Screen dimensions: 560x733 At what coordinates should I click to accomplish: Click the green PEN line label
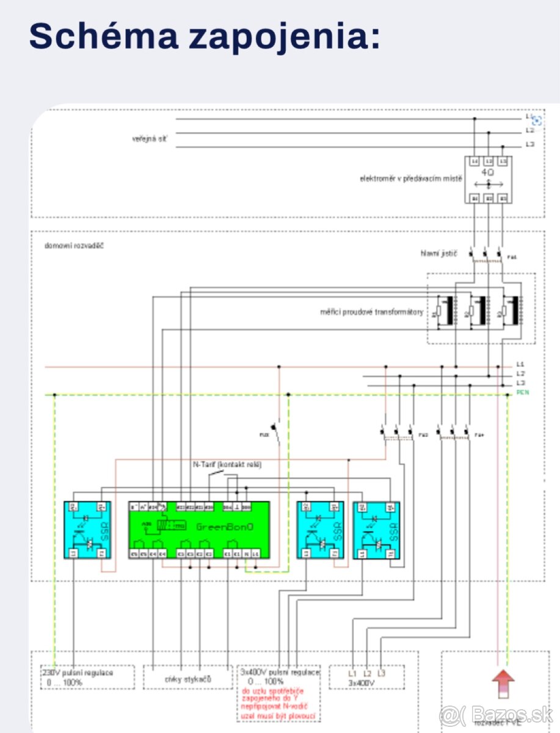pyautogui.click(x=522, y=392)
